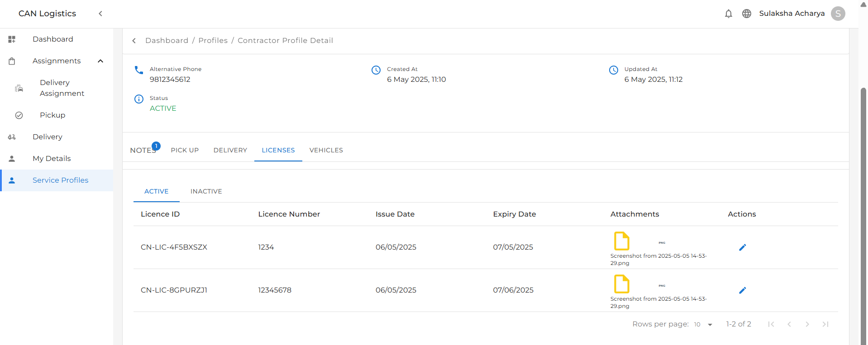
Task: Click the Licence Number column header
Action: click(289, 214)
